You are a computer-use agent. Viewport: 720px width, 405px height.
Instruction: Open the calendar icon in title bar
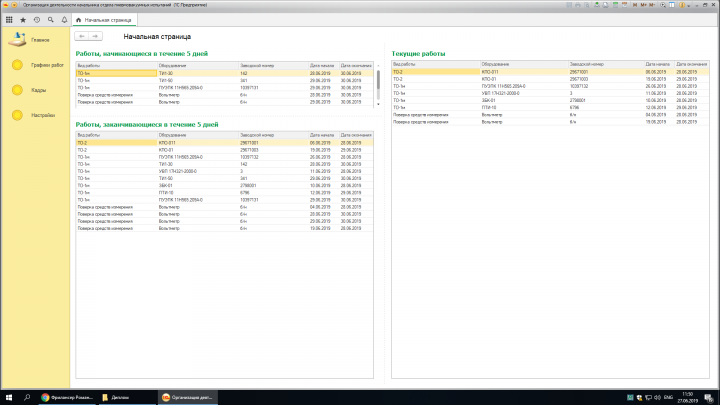coord(624,5)
